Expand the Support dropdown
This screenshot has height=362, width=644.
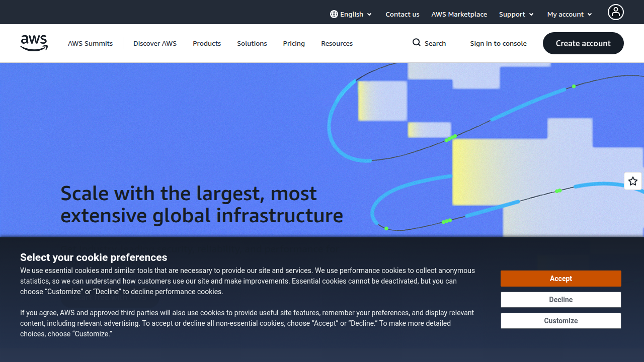click(x=516, y=14)
